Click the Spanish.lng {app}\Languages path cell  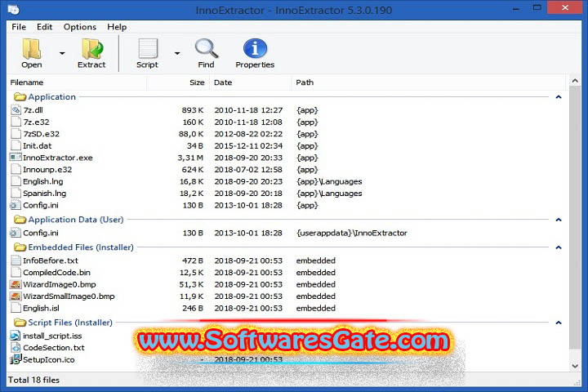pos(329,194)
